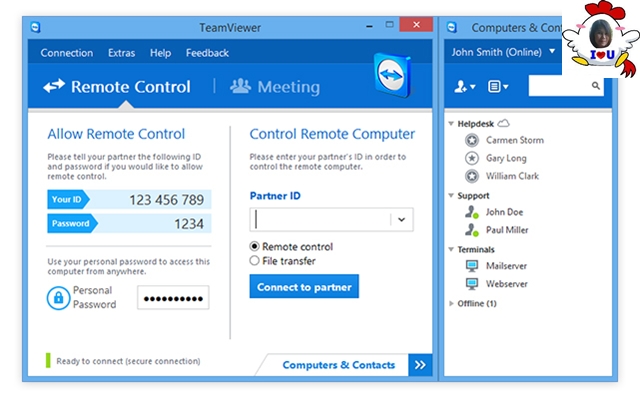The image size is (640, 400).
Task: Click the green ready status indicator
Action: point(48,360)
